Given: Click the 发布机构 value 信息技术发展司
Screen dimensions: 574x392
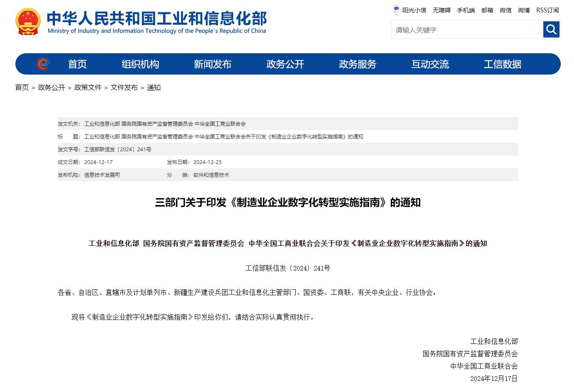Looking at the screenshot, I should pos(102,175).
